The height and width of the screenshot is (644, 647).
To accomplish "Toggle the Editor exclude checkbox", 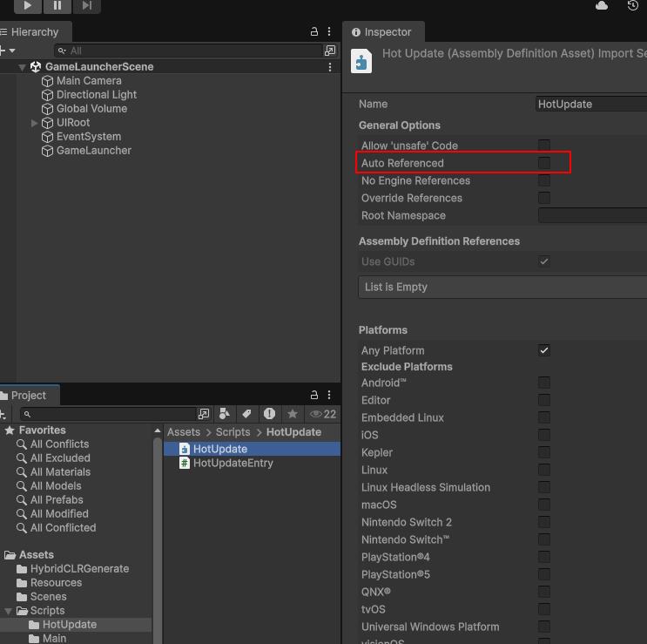I will pyautogui.click(x=544, y=400).
